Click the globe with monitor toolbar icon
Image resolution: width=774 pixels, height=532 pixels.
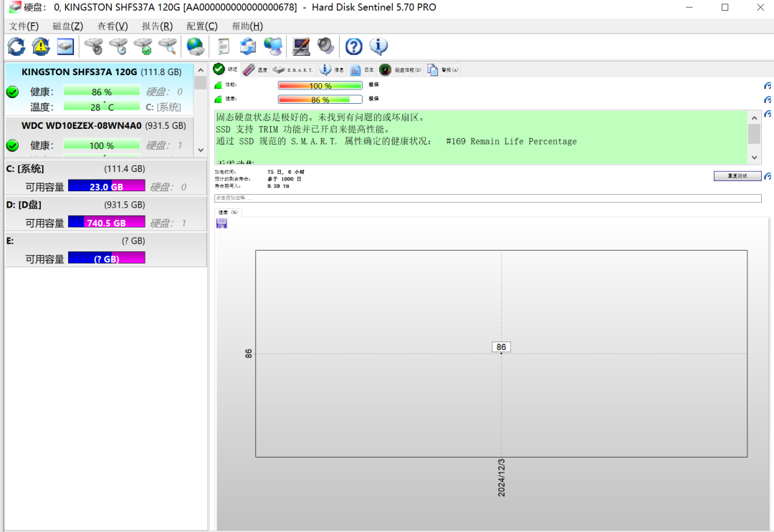tap(273, 47)
